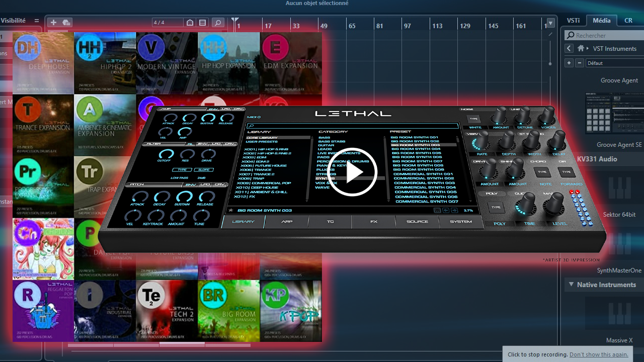Open the CR tab
644x362 pixels.
[628, 21]
